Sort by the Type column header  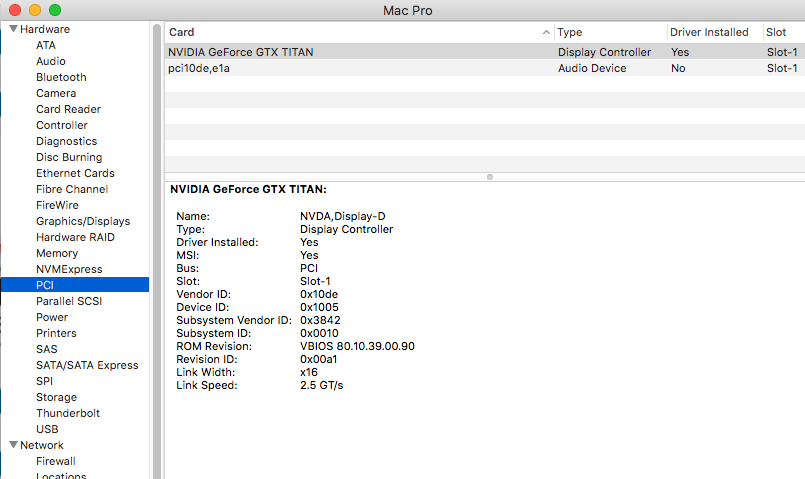tap(569, 32)
